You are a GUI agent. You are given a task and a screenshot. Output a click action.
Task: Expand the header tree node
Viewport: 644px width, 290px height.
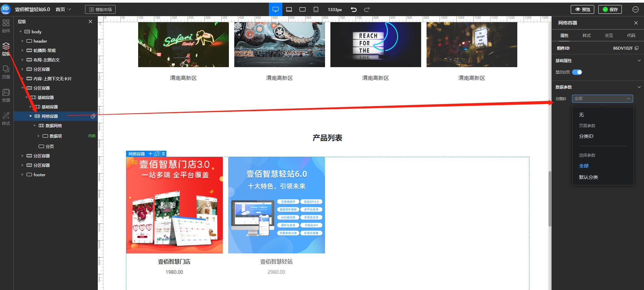pos(23,41)
